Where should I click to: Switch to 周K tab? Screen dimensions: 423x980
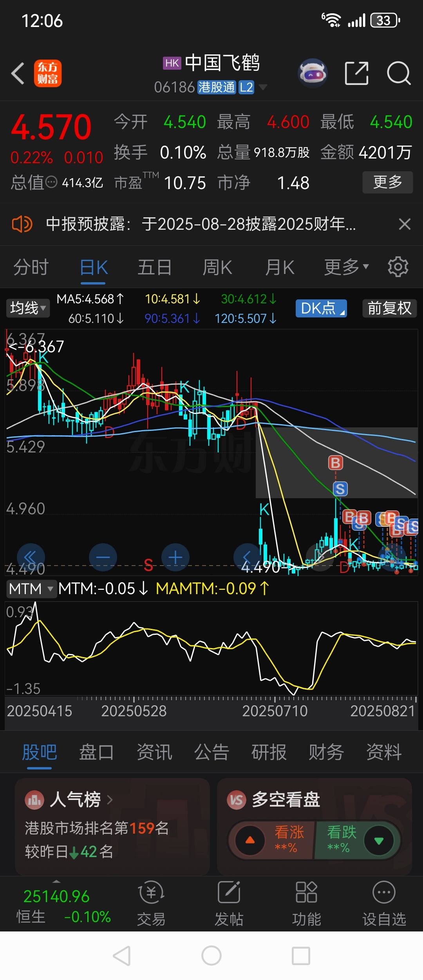coord(217,267)
